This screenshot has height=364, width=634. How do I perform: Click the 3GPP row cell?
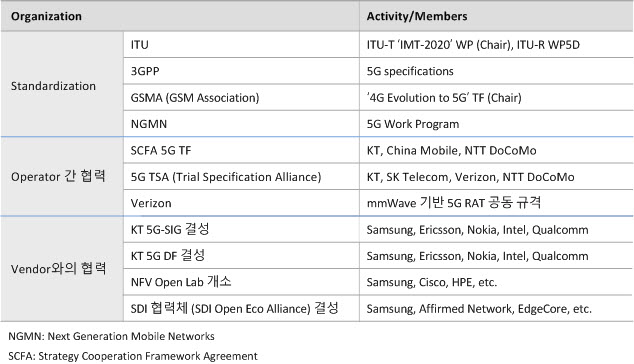click(241, 71)
